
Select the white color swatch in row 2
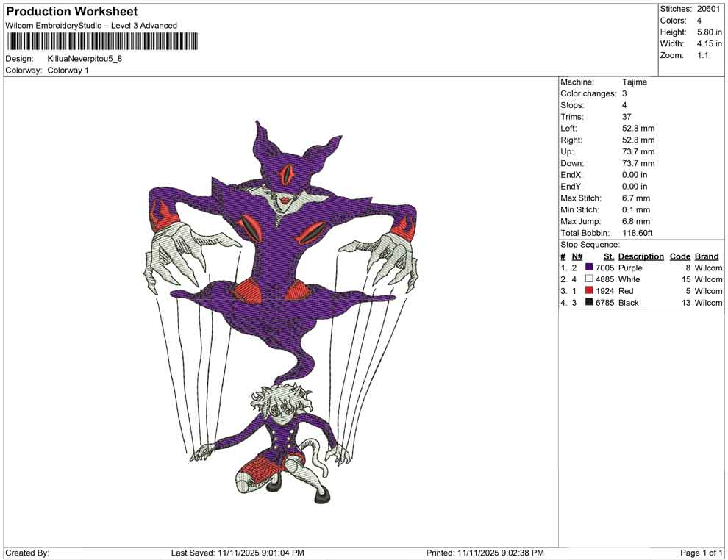pos(589,279)
